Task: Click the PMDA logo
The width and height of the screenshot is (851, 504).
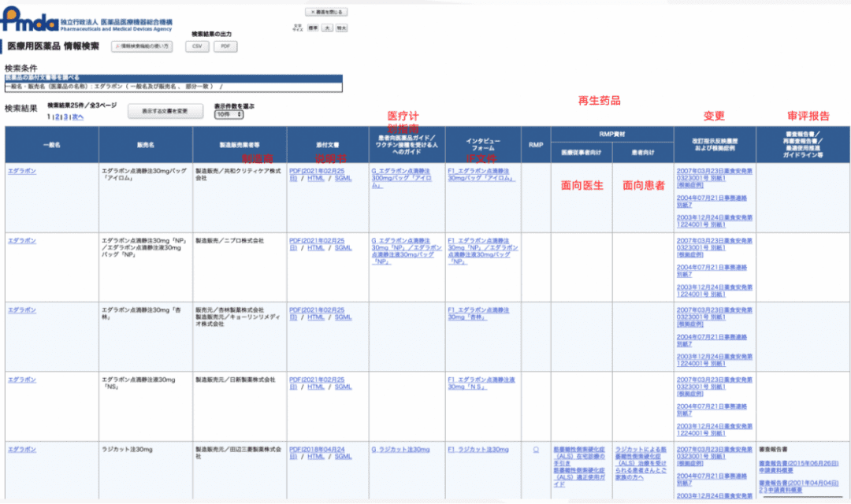Action: [87, 20]
